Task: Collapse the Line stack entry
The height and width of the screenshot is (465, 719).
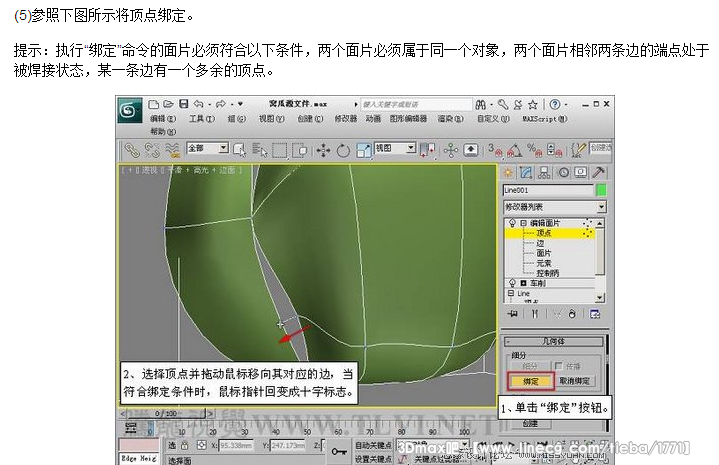Action: (x=511, y=293)
